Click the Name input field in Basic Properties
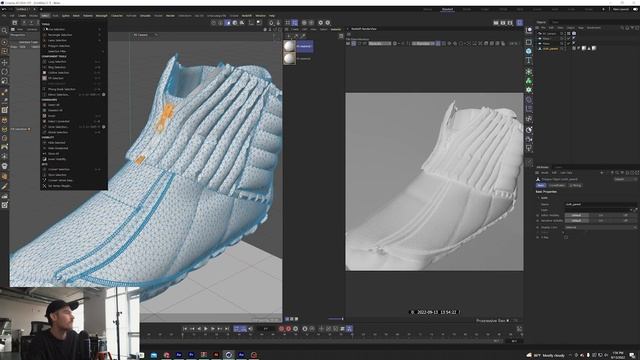 tap(601, 204)
